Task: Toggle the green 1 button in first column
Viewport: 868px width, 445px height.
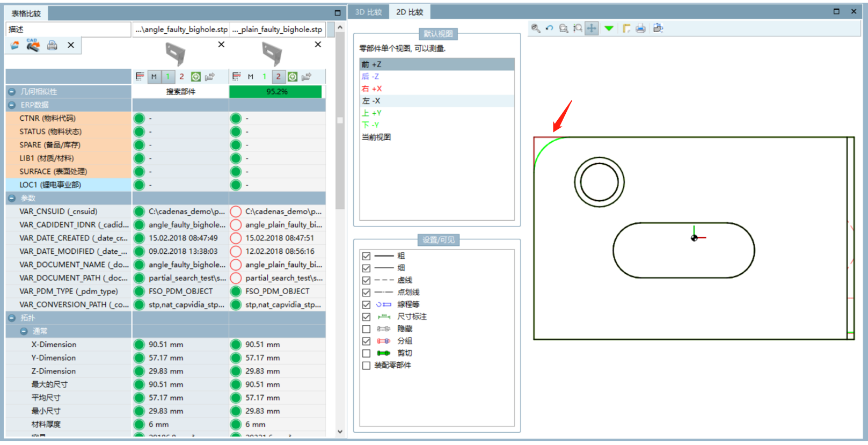Action: point(167,77)
